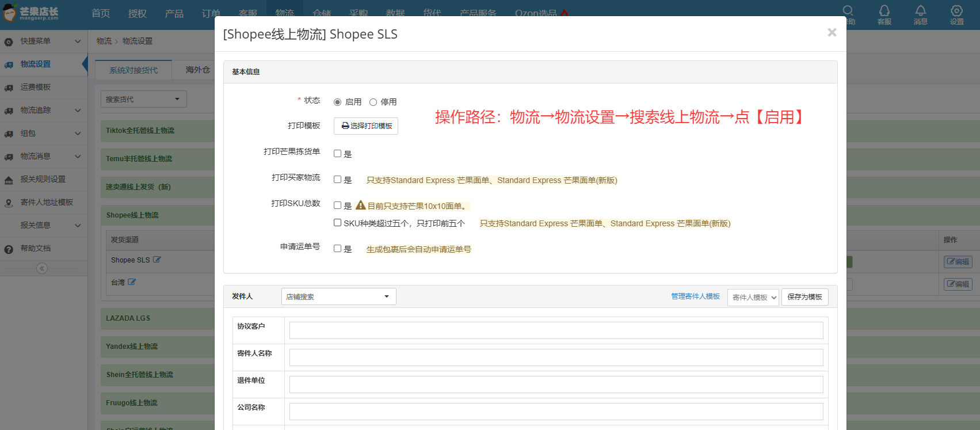Expand the 物流追踪 sidebar chevron
This screenshot has height=430, width=980.
78,111
